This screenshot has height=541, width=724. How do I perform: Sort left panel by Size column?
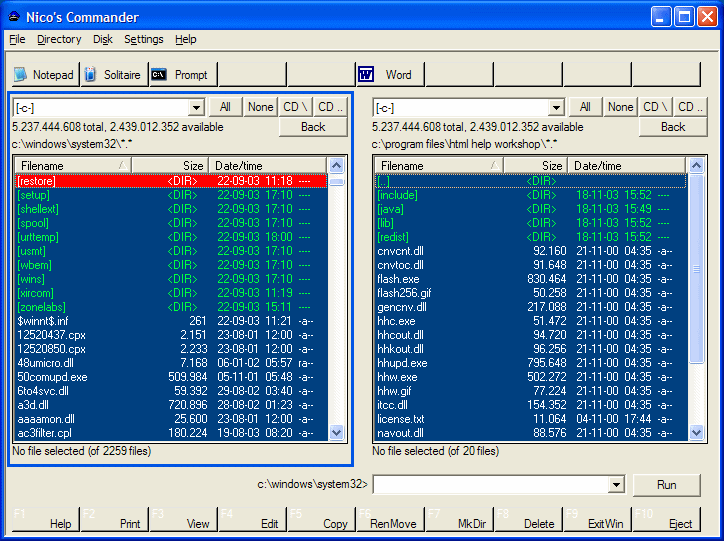(x=170, y=165)
